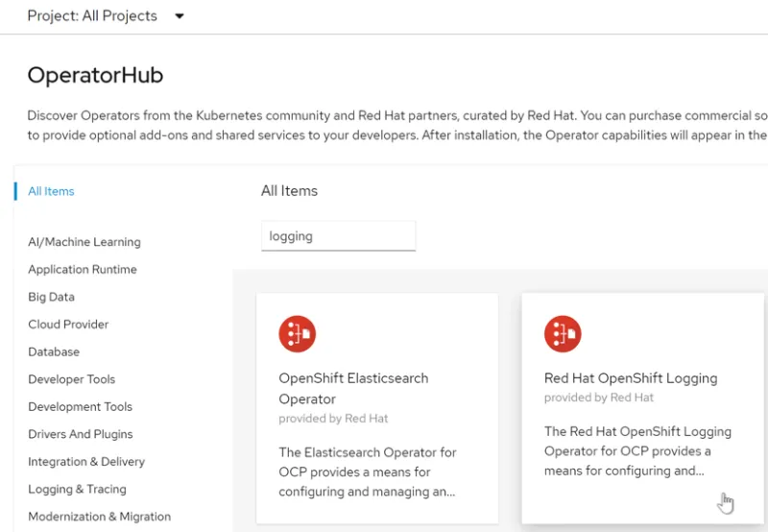
Task: Select Drivers And Plugins category
Action: (x=81, y=434)
